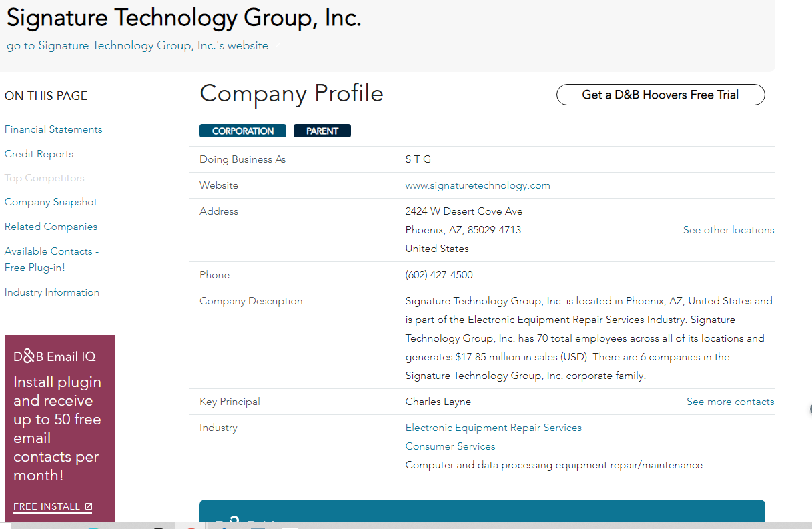Click Phoenix, AZ, 85029-4713 address line

(x=464, y=230)
